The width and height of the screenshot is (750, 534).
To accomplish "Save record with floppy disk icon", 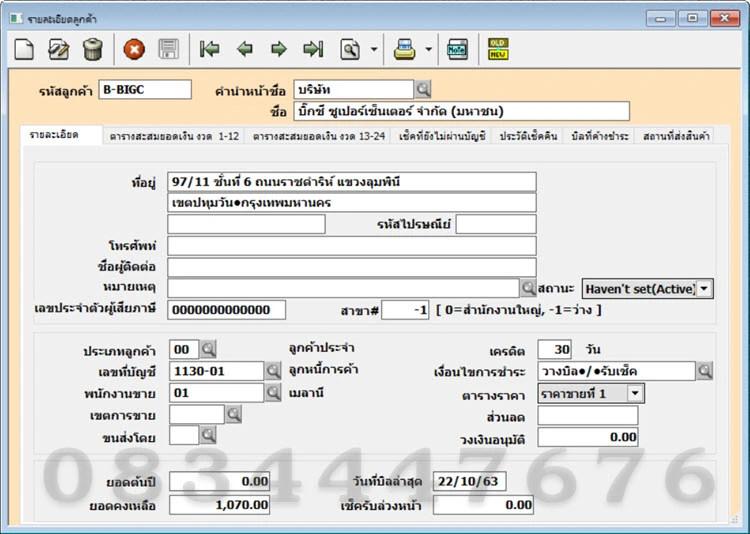I will 168,49.
